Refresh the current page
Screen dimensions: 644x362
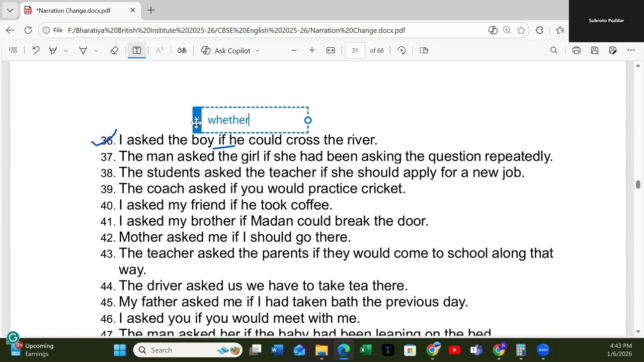(x=28, y=30)
